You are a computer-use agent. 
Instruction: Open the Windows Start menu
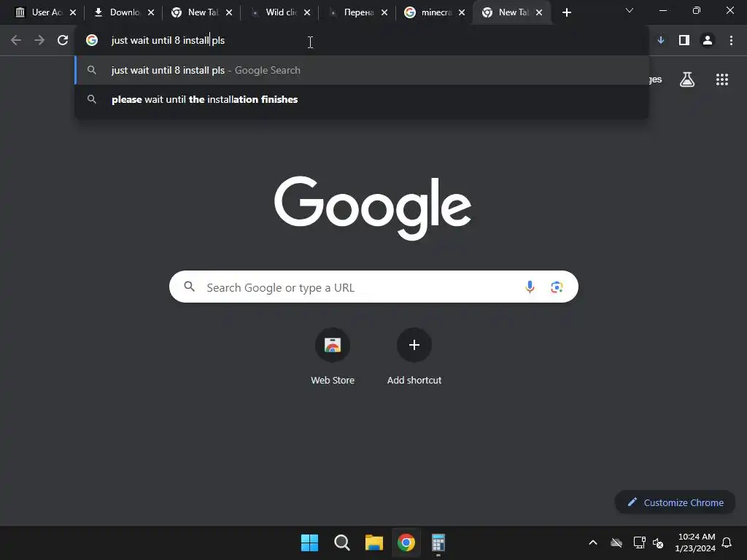(309, 542)
